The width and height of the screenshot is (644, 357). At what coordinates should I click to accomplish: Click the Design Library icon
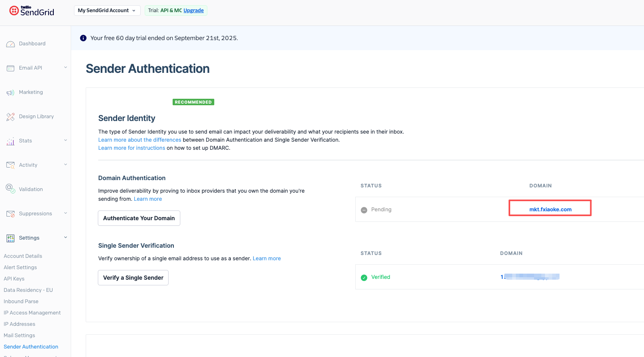click(11, 117)
